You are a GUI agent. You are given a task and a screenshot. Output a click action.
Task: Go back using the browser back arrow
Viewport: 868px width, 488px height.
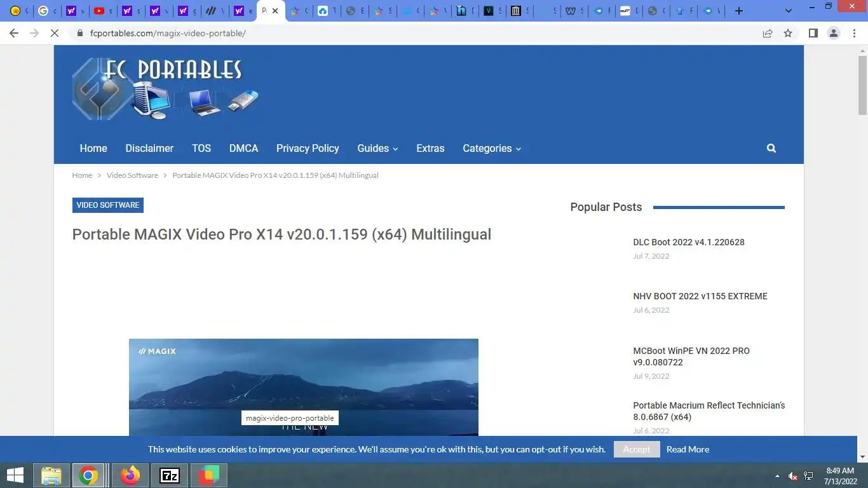tap(14, 33)
